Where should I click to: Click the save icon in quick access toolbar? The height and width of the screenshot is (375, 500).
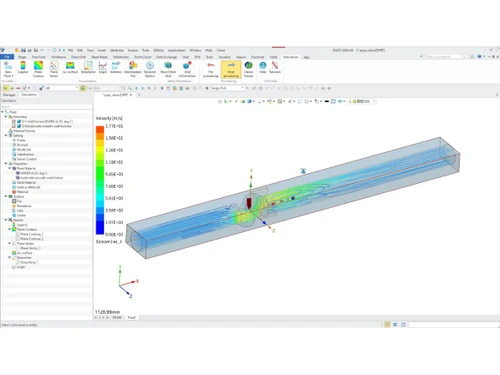23,50
